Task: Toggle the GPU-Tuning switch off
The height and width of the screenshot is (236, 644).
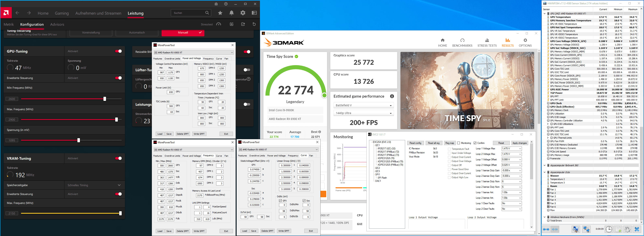Action: (x=118, y=51)
